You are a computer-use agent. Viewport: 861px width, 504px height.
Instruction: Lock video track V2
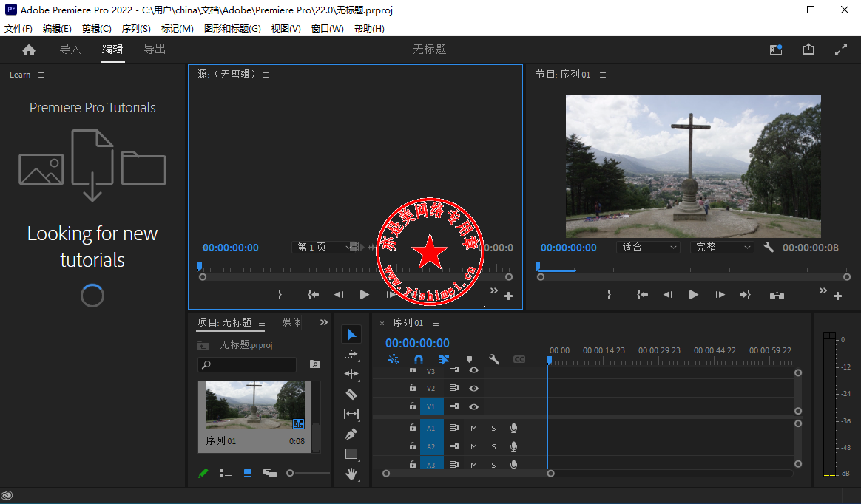[413, 388]
